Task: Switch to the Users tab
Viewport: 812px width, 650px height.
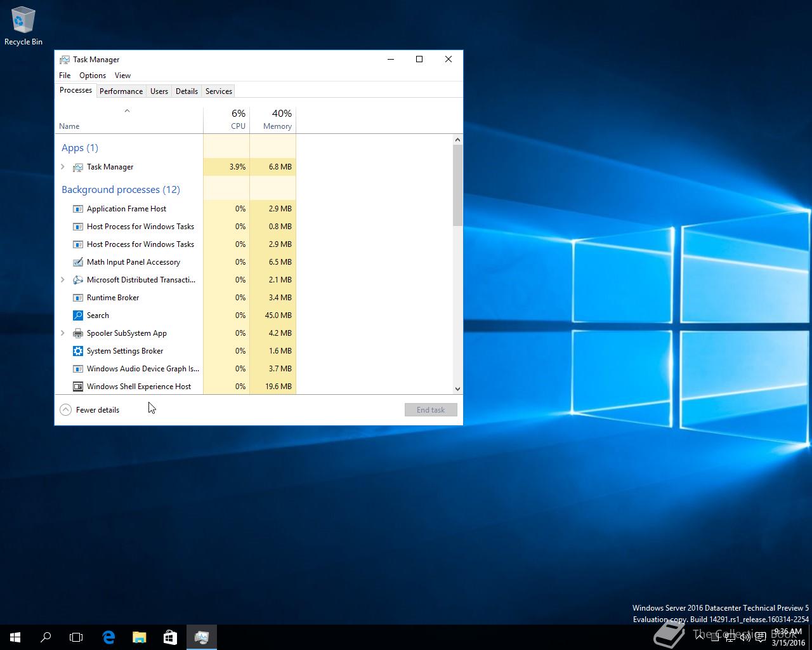Action: 159,91
